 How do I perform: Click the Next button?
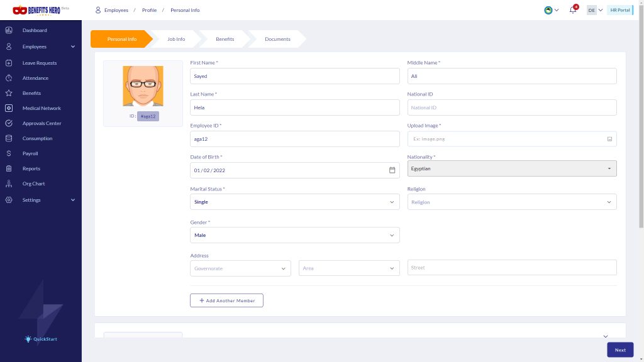click(x=620, y=350)
